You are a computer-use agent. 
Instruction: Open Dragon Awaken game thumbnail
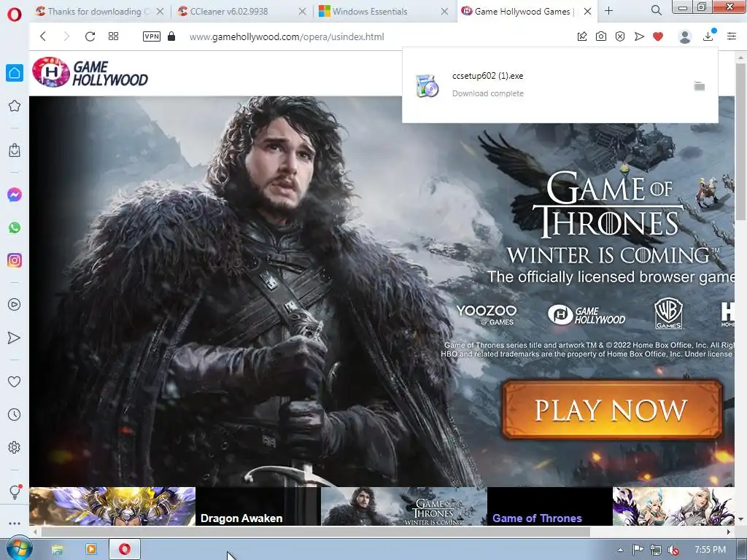point(112,506)
